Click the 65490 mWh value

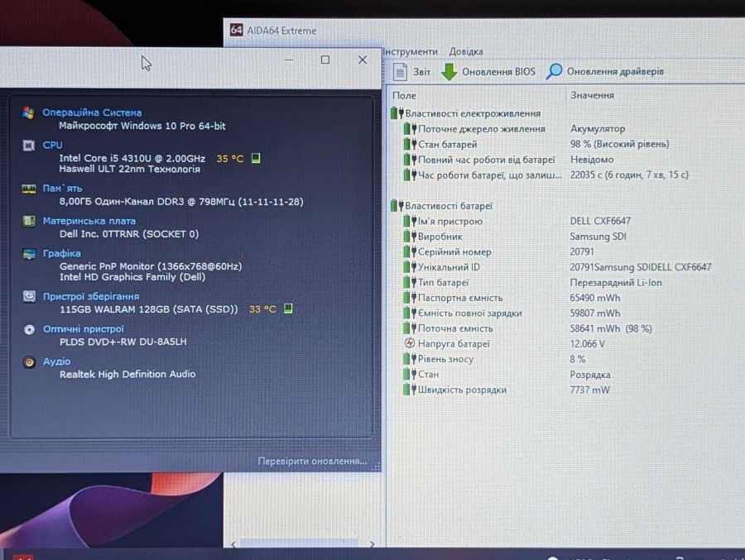pos(595,298)
